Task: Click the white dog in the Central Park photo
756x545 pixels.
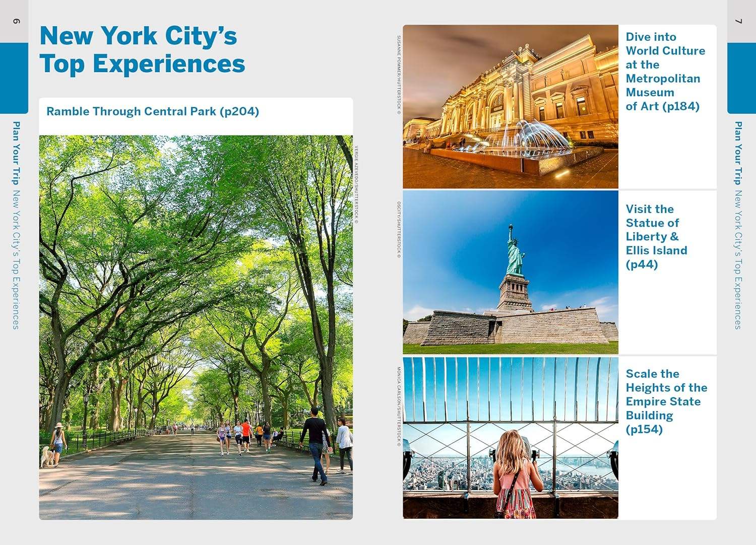Action: [46, 456]
